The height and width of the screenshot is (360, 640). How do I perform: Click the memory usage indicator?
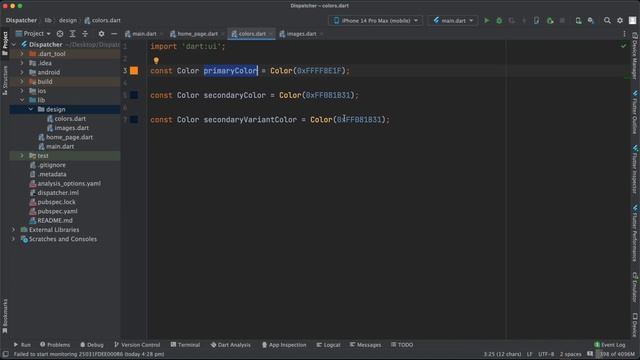tap(617, 354)
